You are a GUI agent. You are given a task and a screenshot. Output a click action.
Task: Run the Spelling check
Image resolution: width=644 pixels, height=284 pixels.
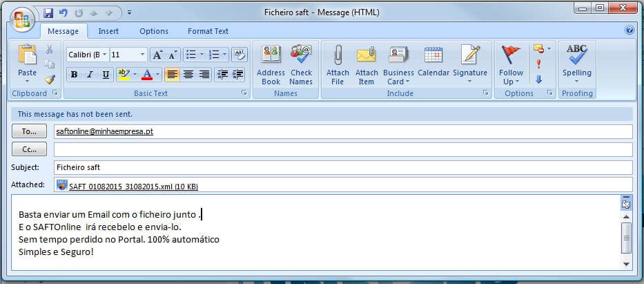click(577, 64)
